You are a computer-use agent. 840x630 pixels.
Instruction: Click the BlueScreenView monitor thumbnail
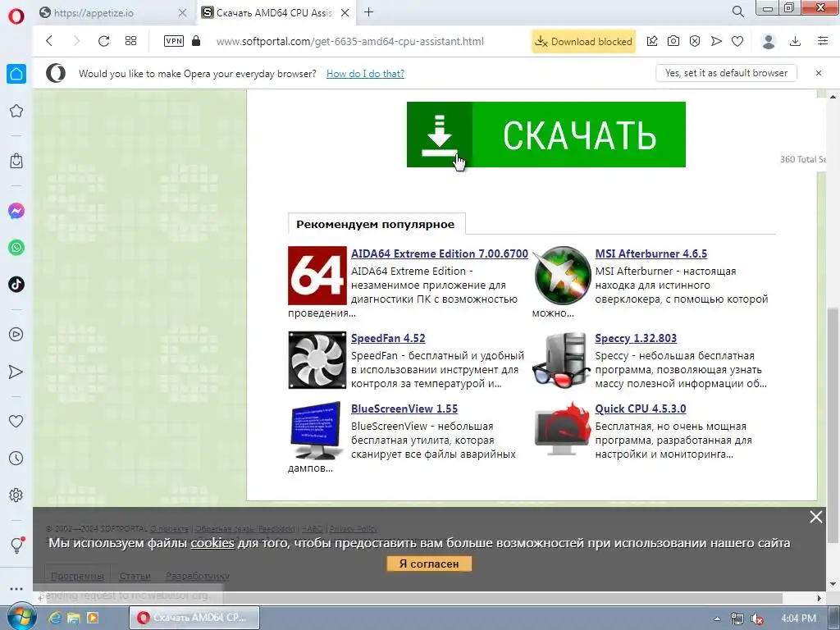coord(317,431)
